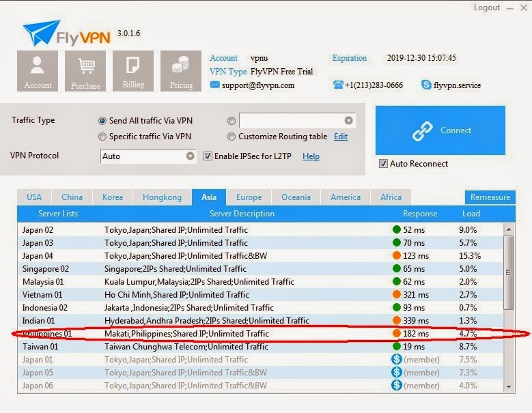This screenshot has width=532, height=413.
Task: Switch to the Korea tab
Action: [x=113, y=197]
